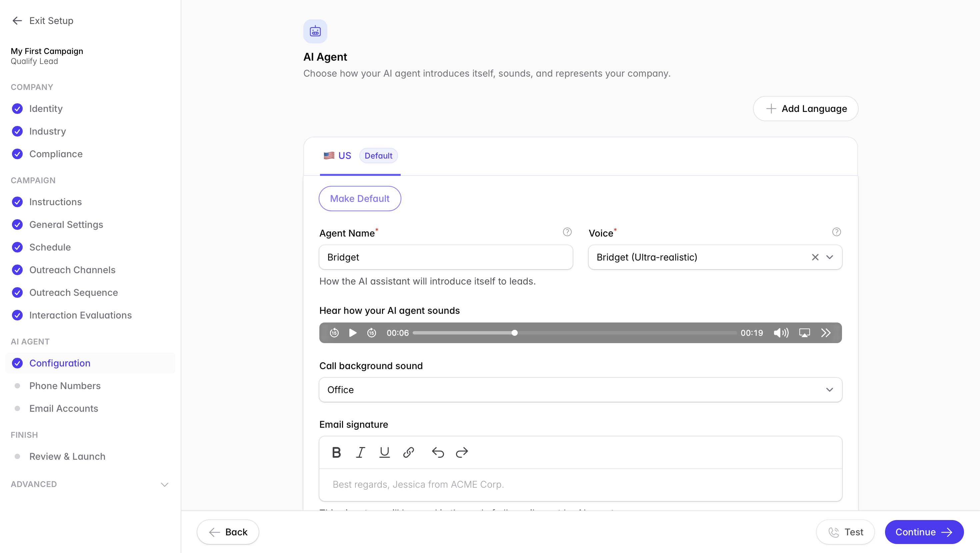Select the US language tab
Viewport: 980px width, 553px height.
pyautogui.click(x=360, y=156)
